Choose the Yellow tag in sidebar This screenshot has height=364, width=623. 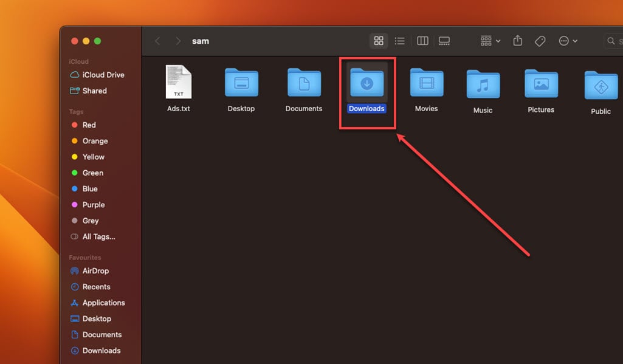click(88, 157)
